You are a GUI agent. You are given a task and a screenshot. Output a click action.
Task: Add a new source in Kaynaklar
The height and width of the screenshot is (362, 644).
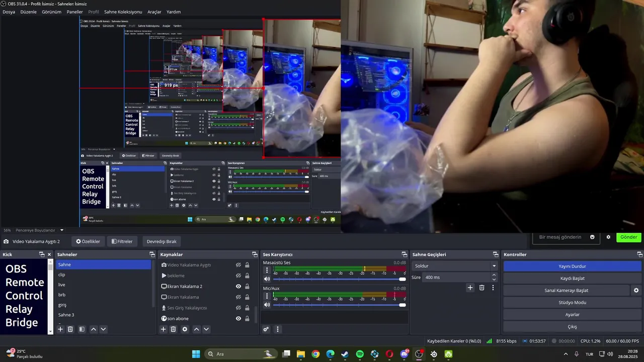coord(163,329)
